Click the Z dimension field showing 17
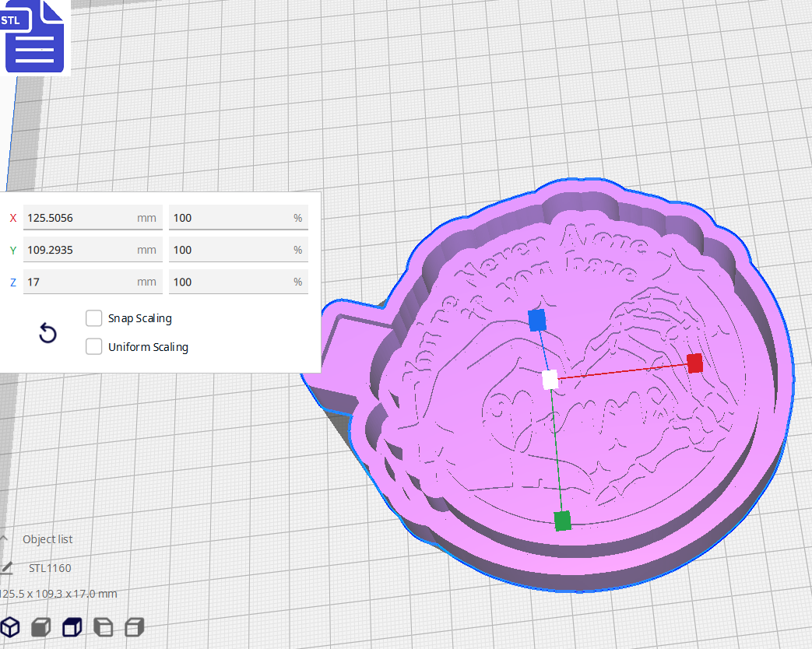This screenshot has height=649, width=812. pos(93,282)
